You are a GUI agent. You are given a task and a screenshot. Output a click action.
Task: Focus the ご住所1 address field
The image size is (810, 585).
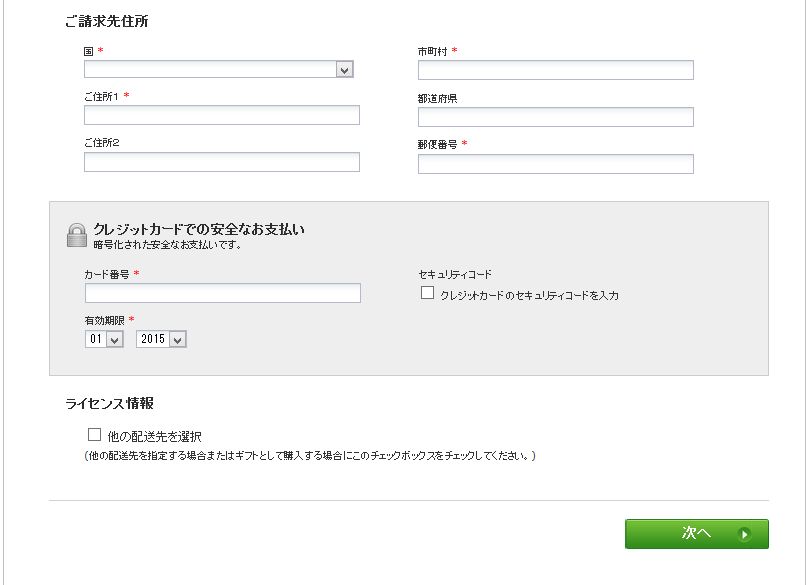pyautogui.click(x=222, y=115)
